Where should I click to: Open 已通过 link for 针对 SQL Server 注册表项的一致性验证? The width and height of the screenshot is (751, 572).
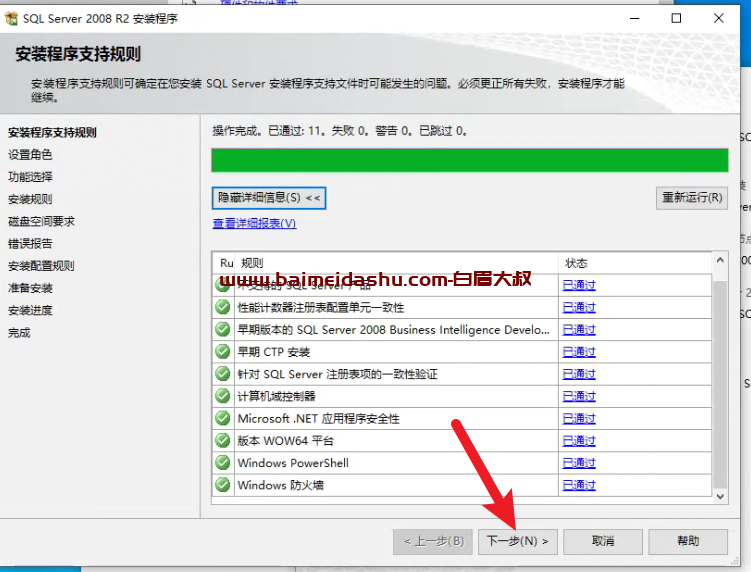click(x=579, y=374)
